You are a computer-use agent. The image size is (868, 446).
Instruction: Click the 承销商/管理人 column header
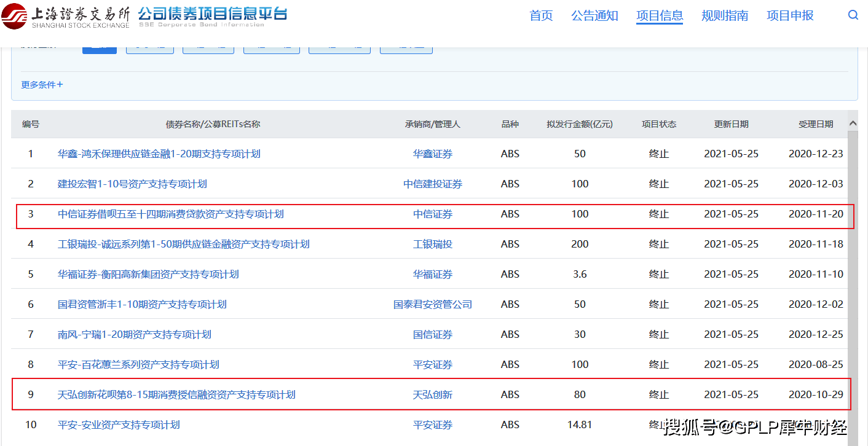pyautogui.click(x=433, y=124)
